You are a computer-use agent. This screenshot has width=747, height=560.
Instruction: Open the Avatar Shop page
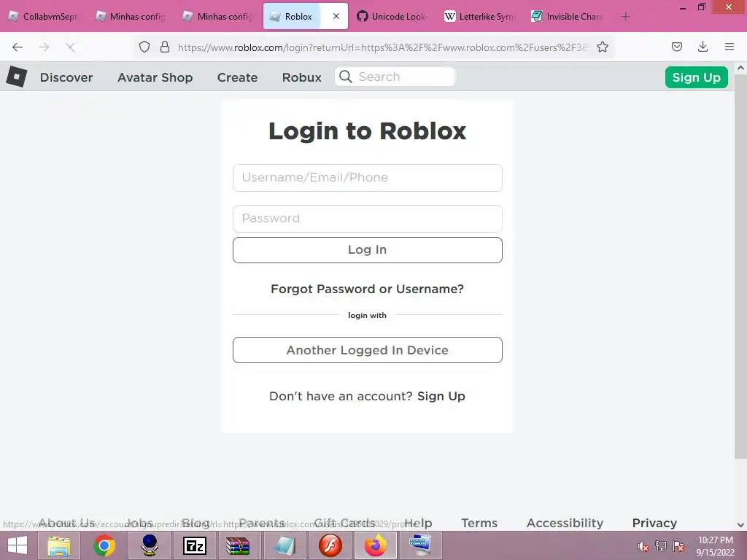point(155,77)
